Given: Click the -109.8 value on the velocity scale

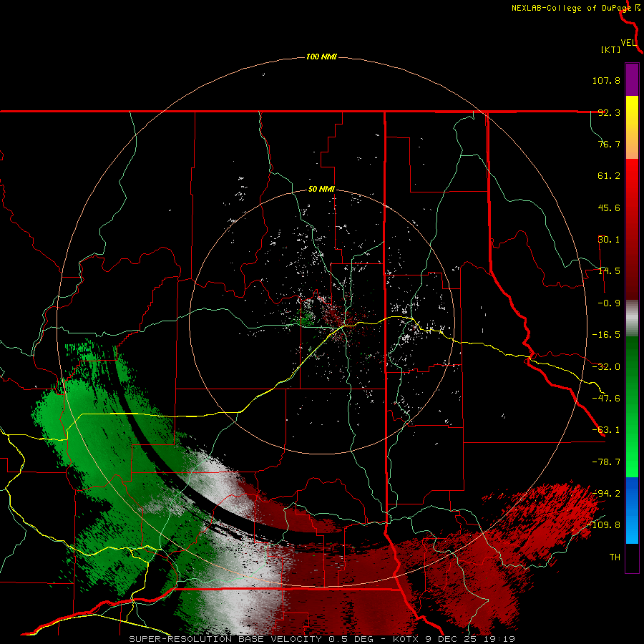Looking at the screenshot, I should (604, 525).
